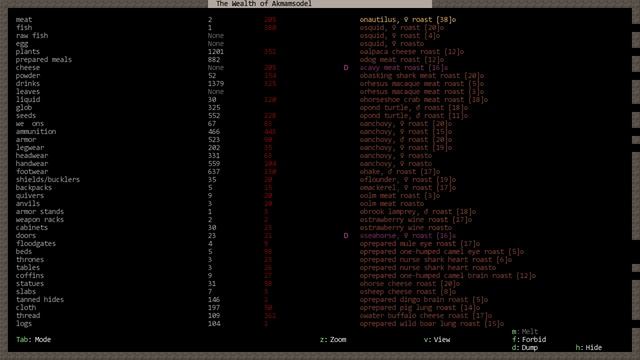Viewport: 640px width, 360px height.
Task: Select the footwear category
Action: click(32, 171)
